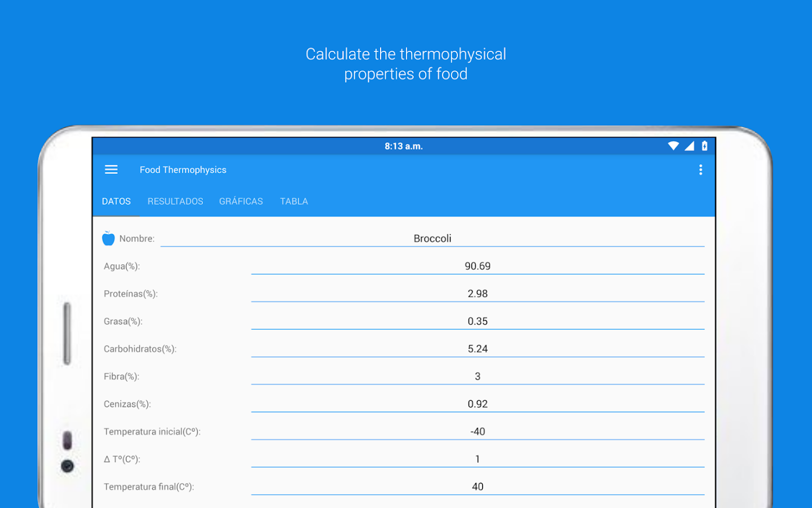Open the three-dot overflow menu

[700, 170]
